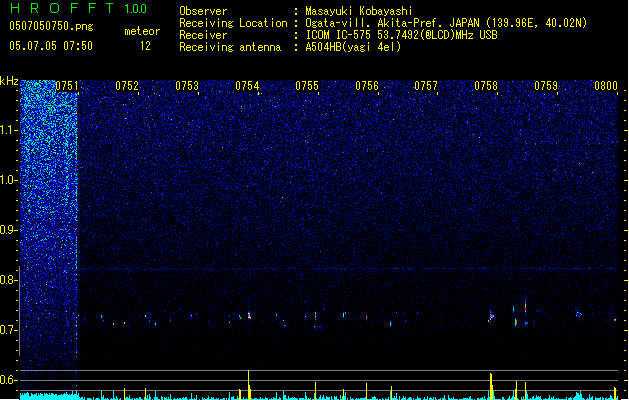Select the file name 0507050750.png
Viewport: 629px width, 400px height.
(51, 26)
